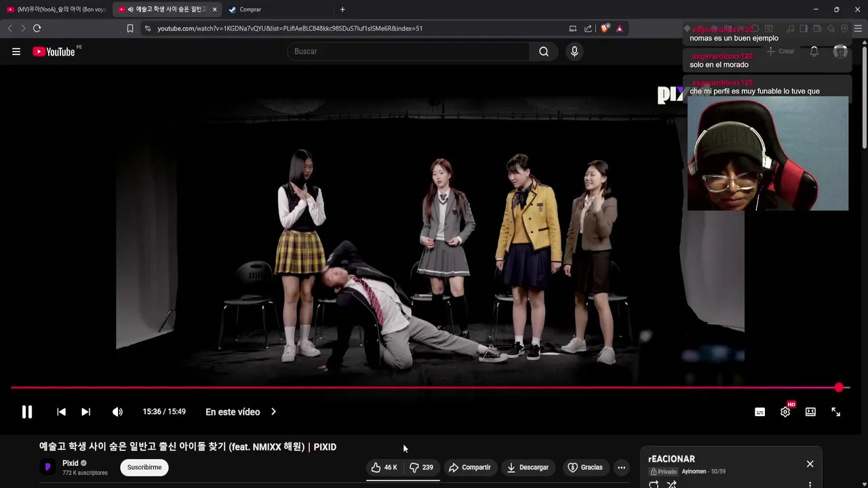868x488 pixels.
Task: Subscribe with the Suscribirme button
Action: pos(144,467)
